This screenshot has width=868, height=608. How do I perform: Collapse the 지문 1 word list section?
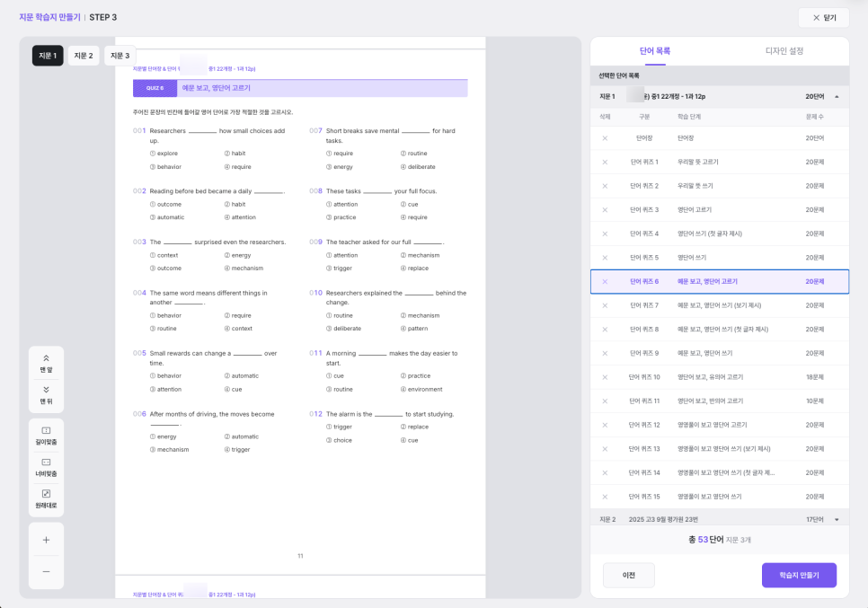tap(837, 97)
